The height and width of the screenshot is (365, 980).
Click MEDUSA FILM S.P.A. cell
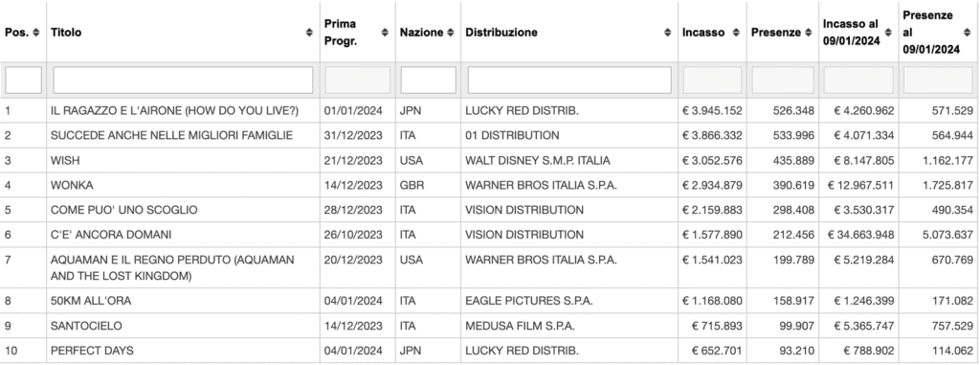point(520,326)
